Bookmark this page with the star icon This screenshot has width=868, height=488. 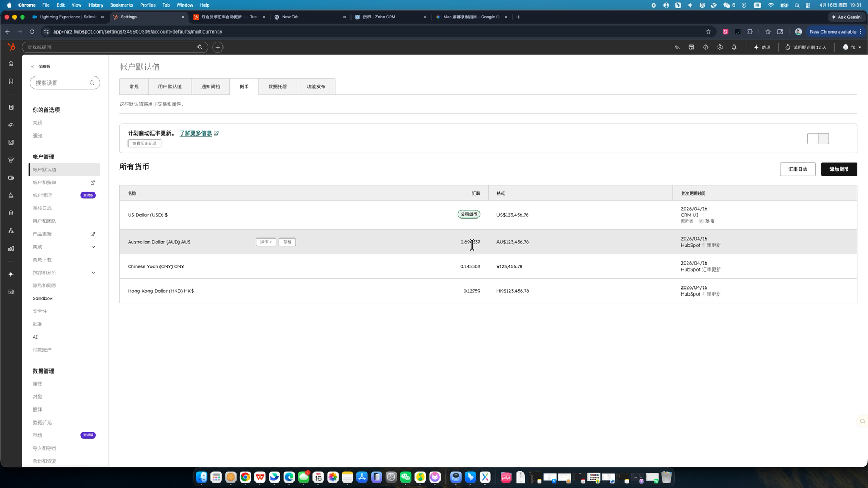(708, 31)
